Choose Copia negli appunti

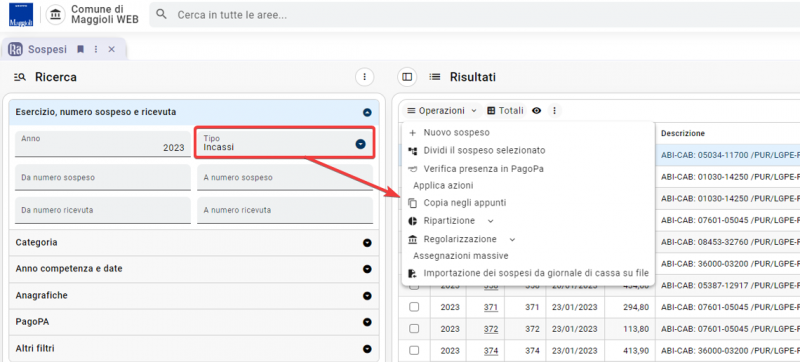coord(457,203)
